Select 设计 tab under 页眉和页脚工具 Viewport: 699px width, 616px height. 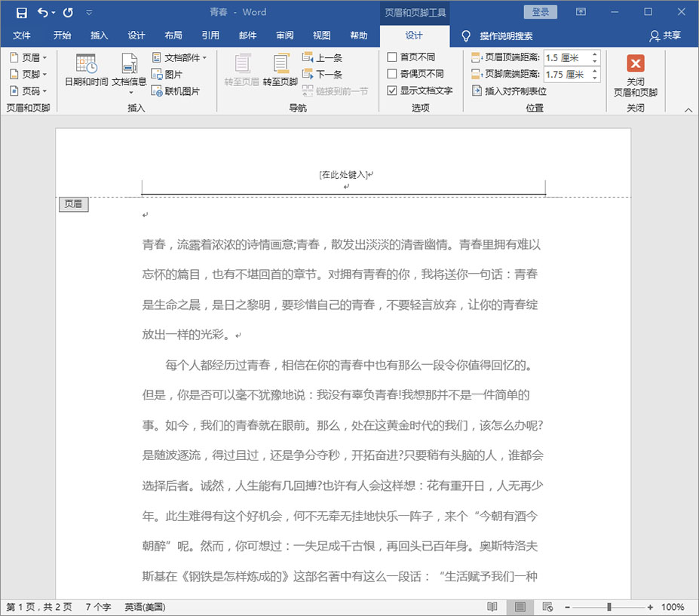point(414,35)
